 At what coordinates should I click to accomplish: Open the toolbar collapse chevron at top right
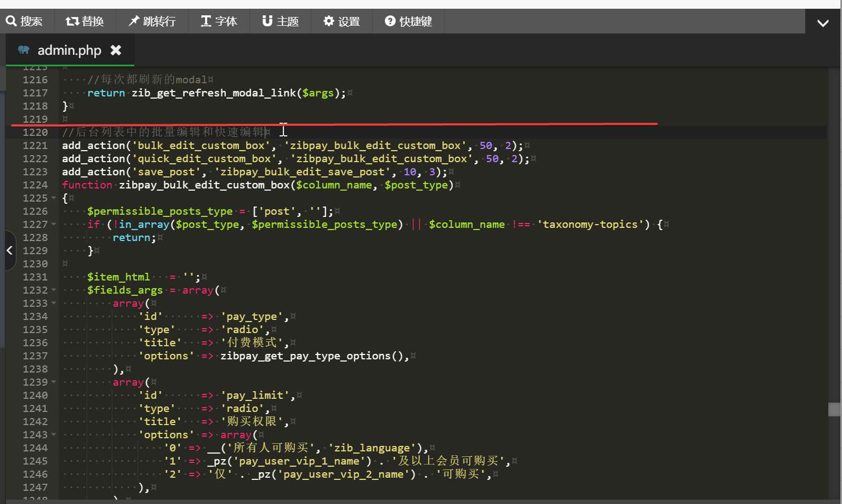point(823,23)
